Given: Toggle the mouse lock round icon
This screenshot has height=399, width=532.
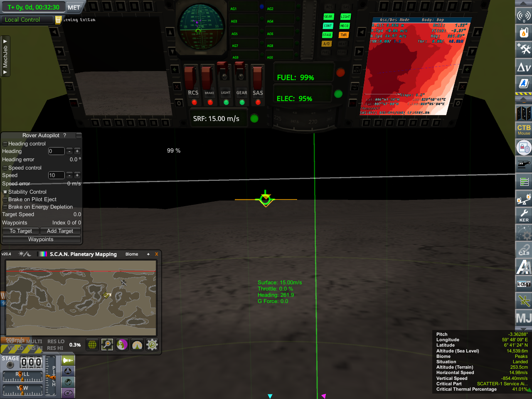Looking at the screenshot, I should click(524, 147).
